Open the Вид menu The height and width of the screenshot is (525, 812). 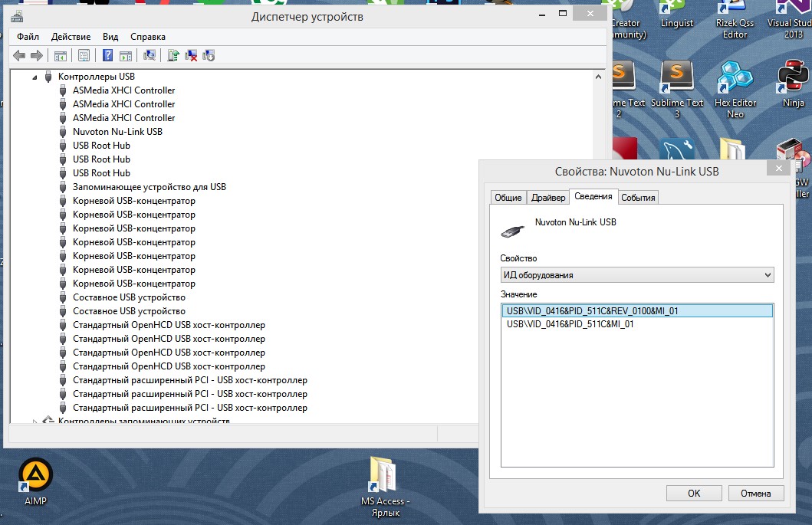110,37
